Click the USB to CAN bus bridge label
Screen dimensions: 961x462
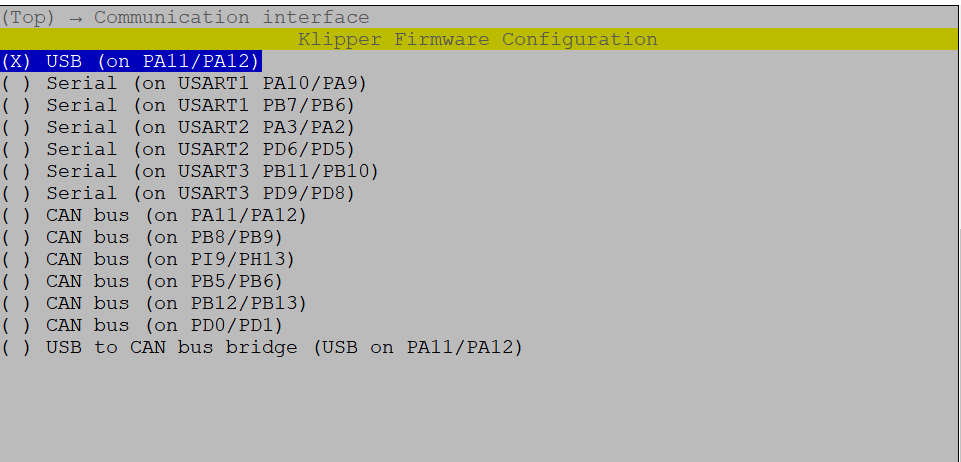tap(284, 347)
